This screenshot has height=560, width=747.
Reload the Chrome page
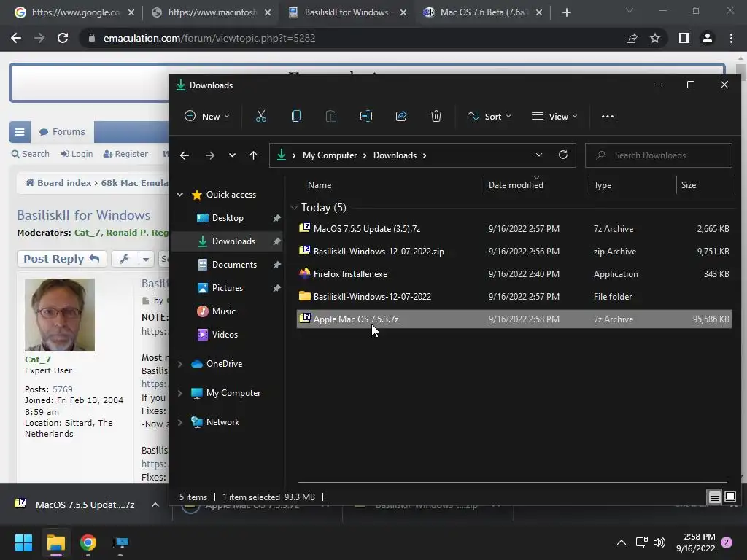[63, 38]
